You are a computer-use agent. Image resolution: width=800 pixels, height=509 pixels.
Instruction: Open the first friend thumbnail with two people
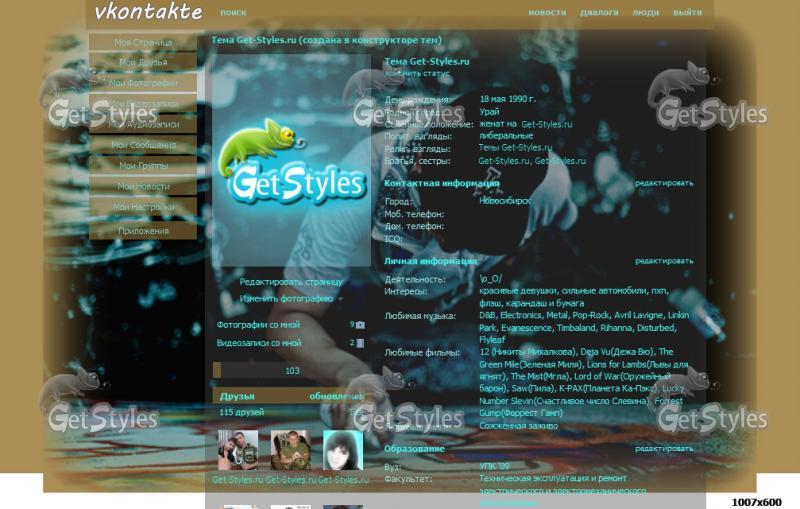[238, 450]
